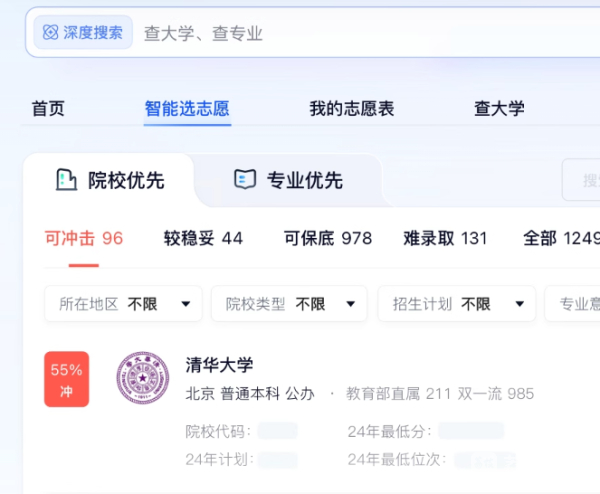Open the 专业意 filter dropdown
Viewport: 600px width, 494px height.
pyautogui.click(x=572, y=304)
